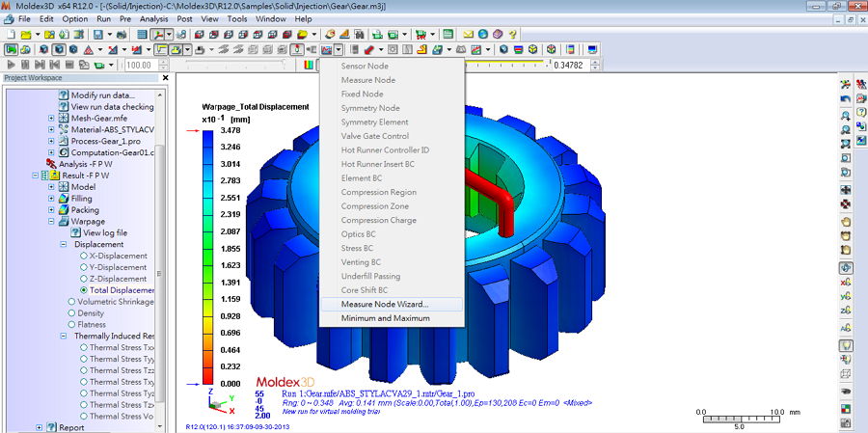Select Total Displacement radio button
The width and height of the screenshot is (868, 433).
click(x=84, y=290)
